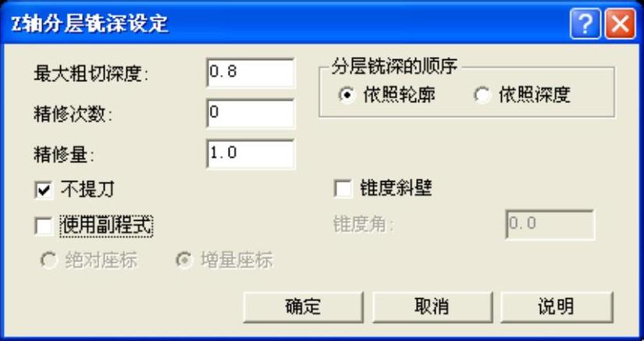644x341 pixels.
Task: Click the 分层铣深的顺序 group label
Action: pyautogui.click(x=394, y=66)
